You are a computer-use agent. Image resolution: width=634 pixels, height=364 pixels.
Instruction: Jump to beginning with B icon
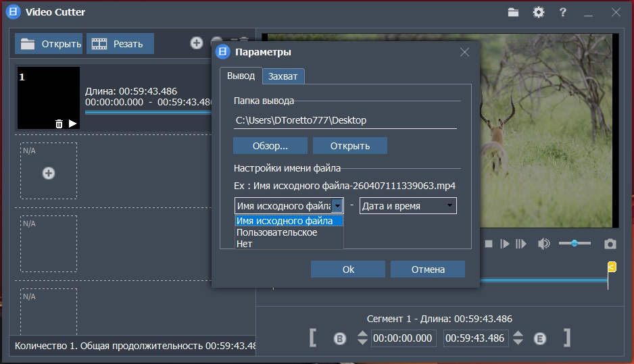339,338
